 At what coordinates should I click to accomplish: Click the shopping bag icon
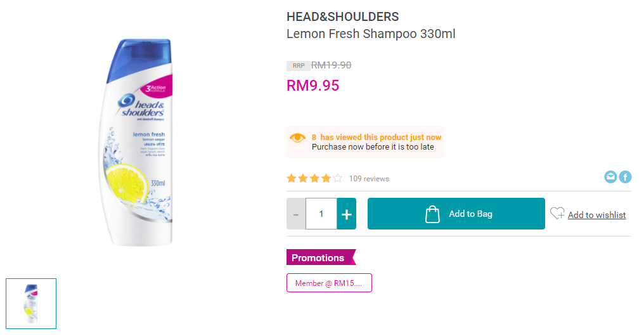(432, 214)
